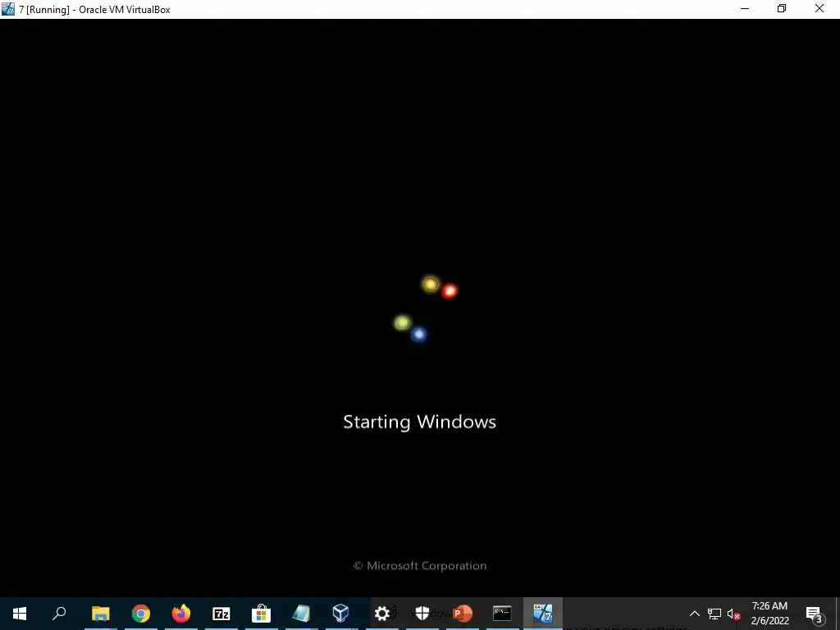Open 7-Zip from taskbar

coord(221,614)
